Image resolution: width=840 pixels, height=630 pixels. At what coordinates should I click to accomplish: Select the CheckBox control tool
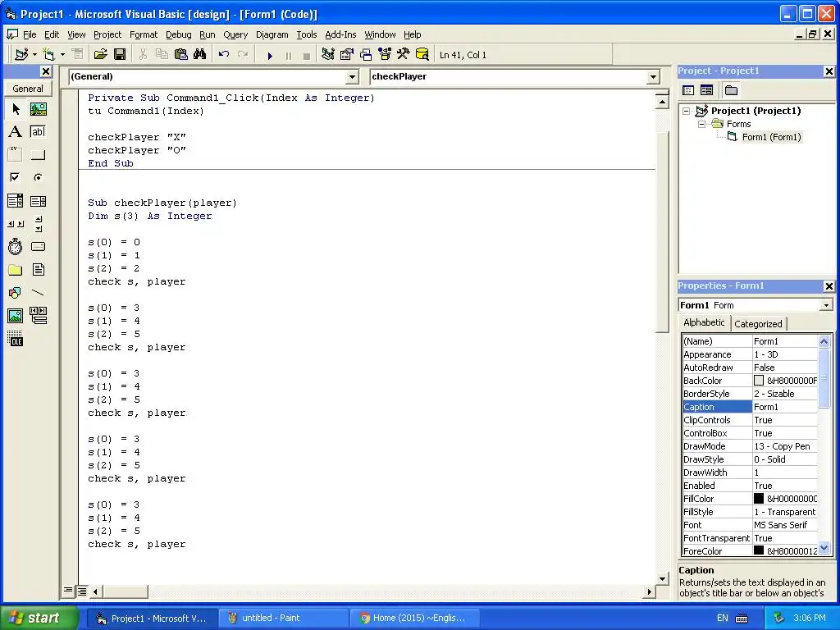pyautogui.click(x=16, y=177)
